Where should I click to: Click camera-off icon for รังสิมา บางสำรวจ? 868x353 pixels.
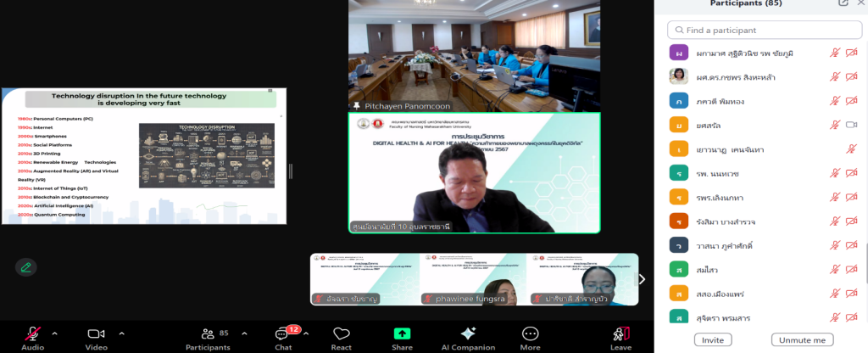tap(851, 221)
